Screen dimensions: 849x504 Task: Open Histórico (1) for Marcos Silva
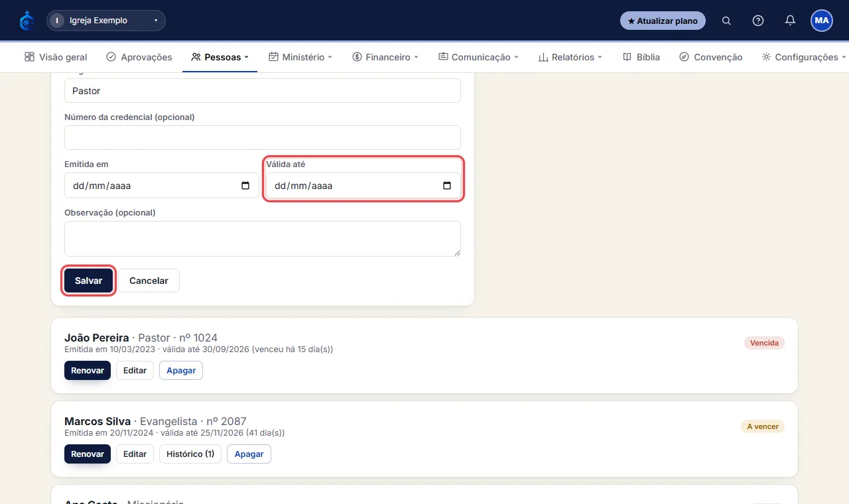tap(190, 454)
